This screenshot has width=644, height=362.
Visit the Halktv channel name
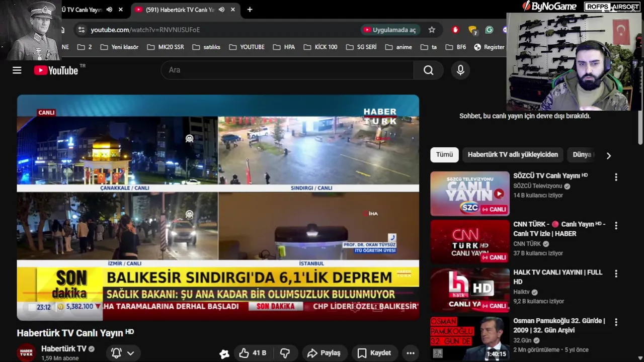521,292
